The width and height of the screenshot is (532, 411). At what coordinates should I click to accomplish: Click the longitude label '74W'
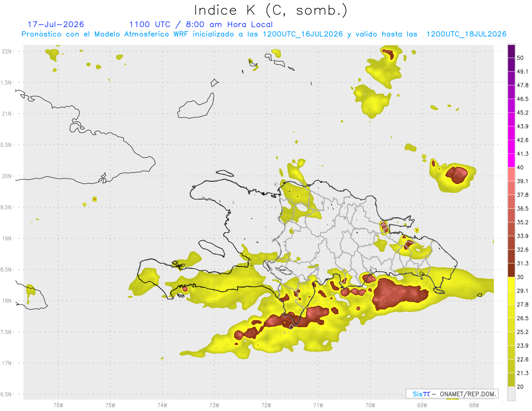[162, 405]
